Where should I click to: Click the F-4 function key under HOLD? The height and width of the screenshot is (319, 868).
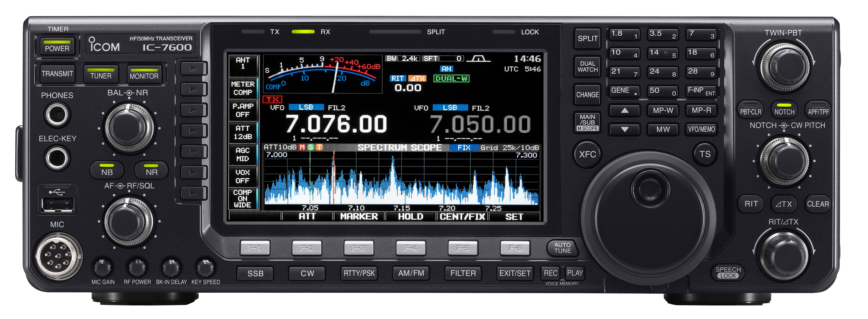coord(411,248)
